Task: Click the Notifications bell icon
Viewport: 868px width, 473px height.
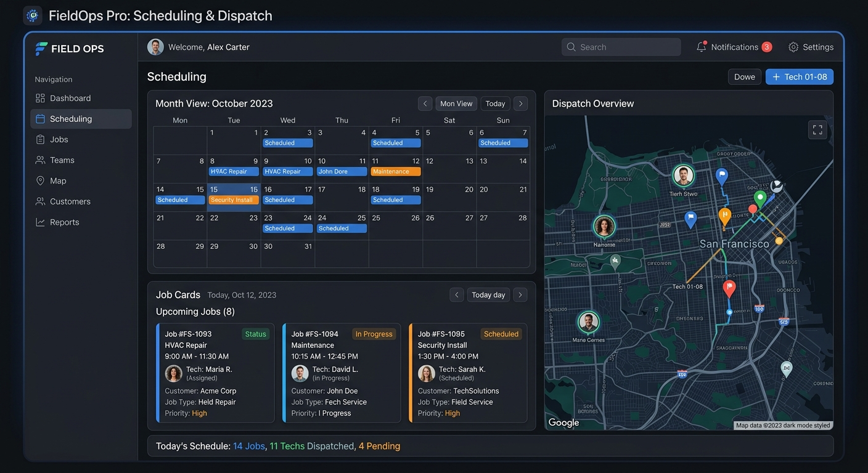Action: click(702, 46)
